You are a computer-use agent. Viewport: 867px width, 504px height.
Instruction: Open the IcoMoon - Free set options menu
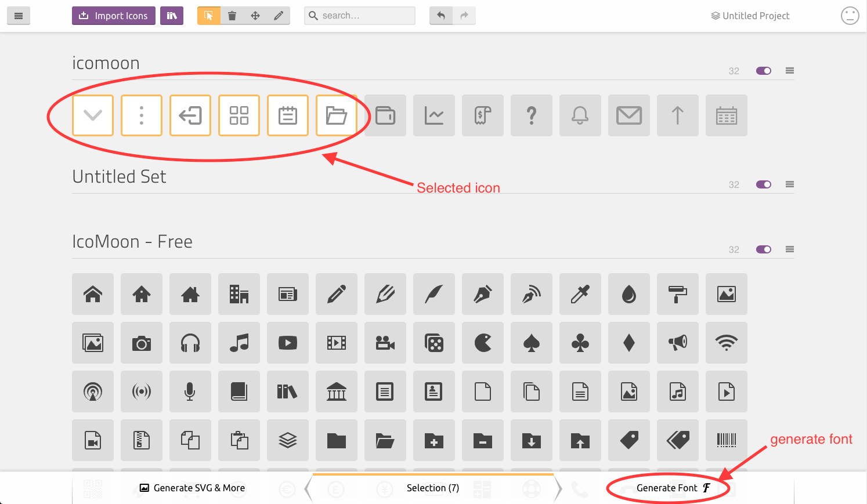tap(790, 249)
